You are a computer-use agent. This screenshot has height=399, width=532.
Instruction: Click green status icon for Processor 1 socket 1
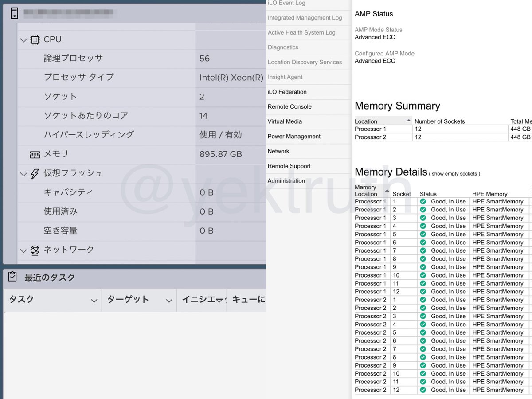423,201
